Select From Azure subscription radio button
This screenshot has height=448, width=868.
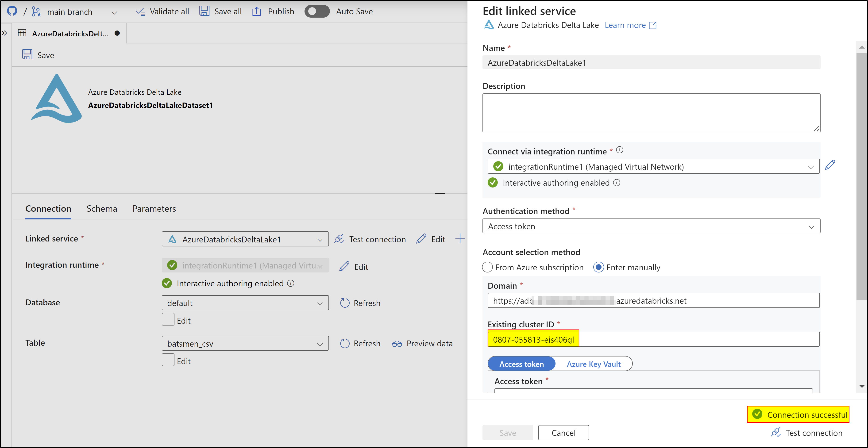pos(488,268)
